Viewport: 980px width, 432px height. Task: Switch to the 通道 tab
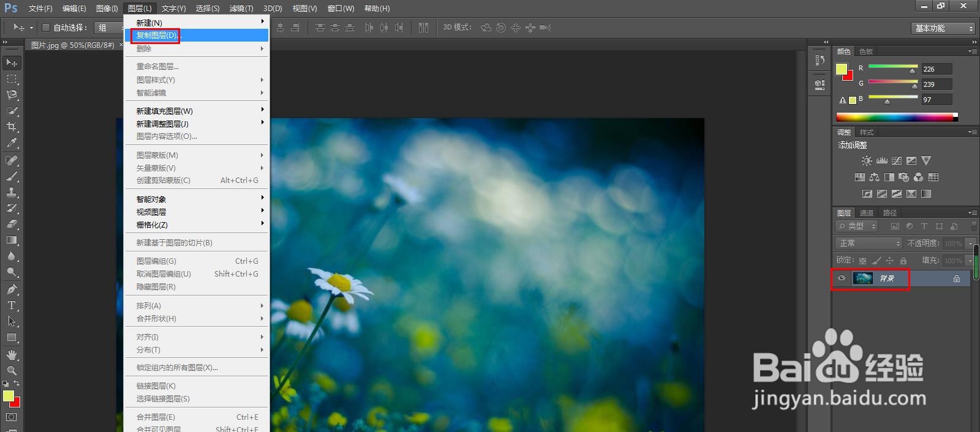[867, 213]
